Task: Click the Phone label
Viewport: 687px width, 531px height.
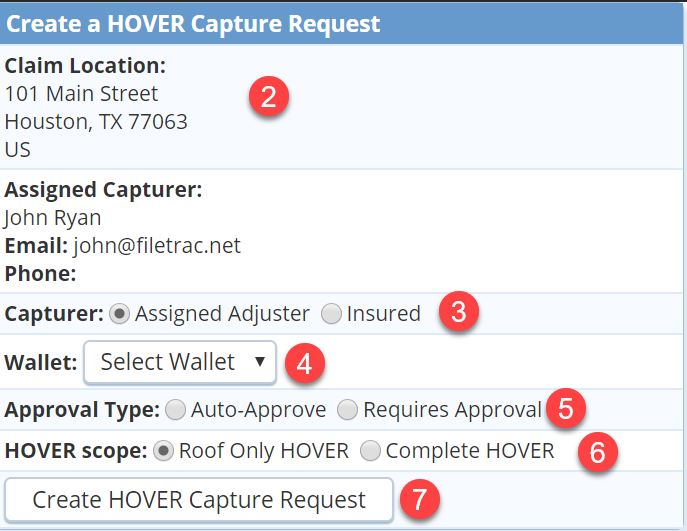Action: coord(40,274)
